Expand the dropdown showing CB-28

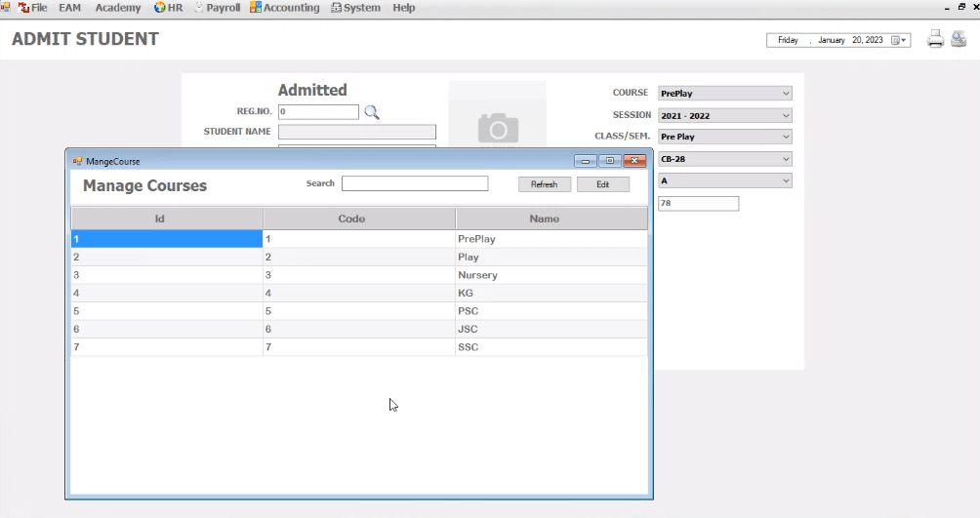[725, 159]
